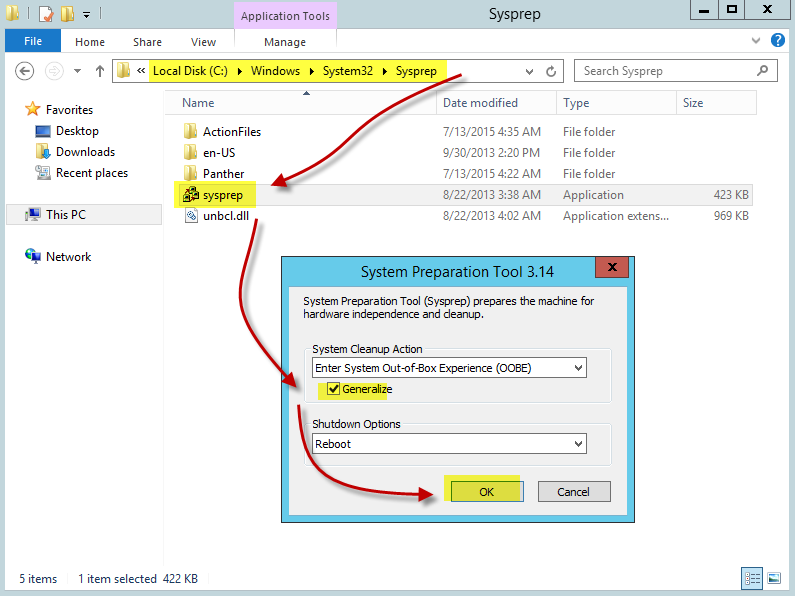Sort by Date modified column header

tap(496, 103)
